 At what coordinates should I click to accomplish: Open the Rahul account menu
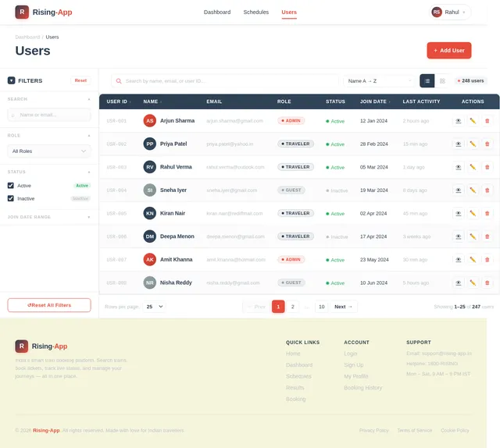point(450,12)
